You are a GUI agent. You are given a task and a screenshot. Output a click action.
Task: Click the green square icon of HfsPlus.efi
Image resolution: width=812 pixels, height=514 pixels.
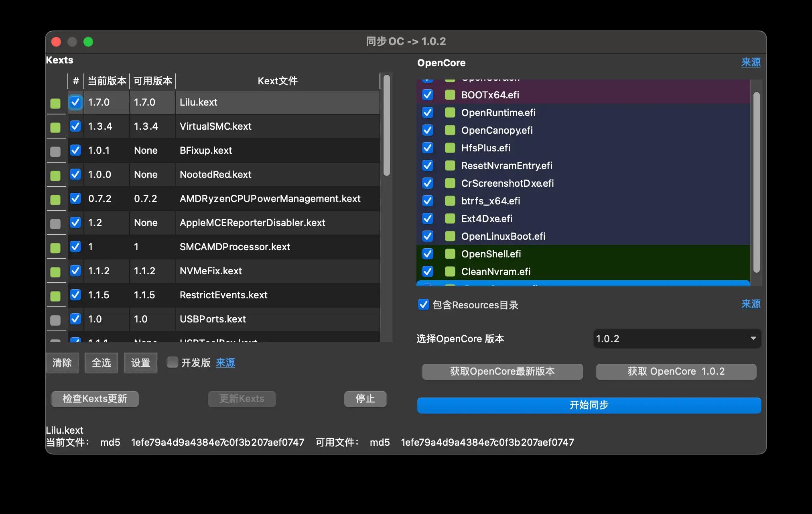[450, 148]
